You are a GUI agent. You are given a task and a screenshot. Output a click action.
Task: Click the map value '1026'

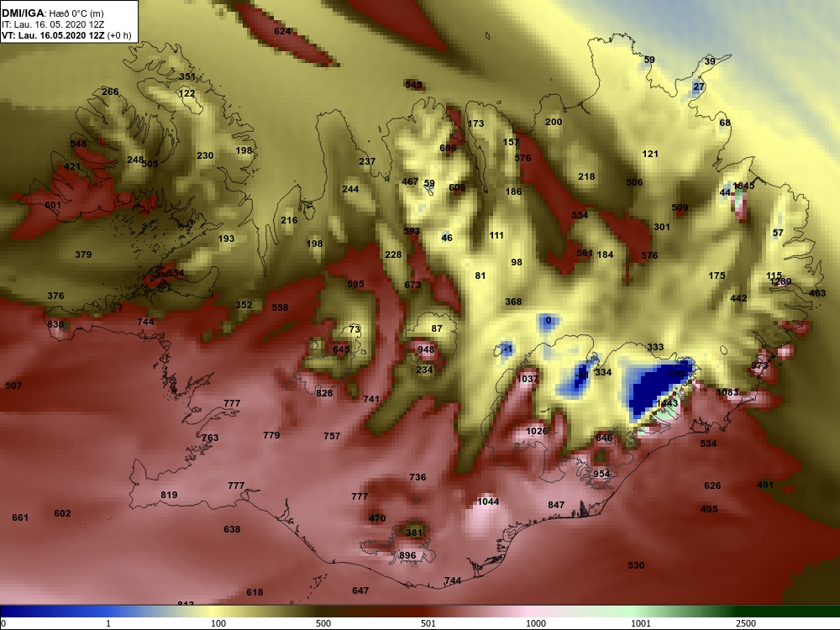click(x=537, y=431)
